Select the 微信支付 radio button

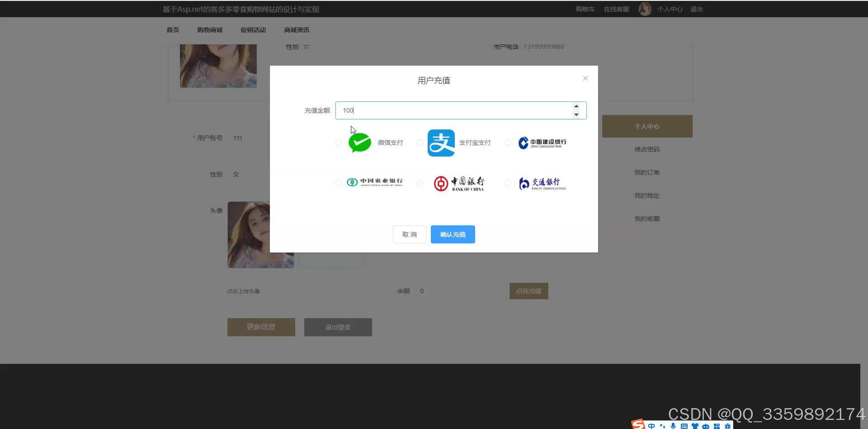click(339, 143)
